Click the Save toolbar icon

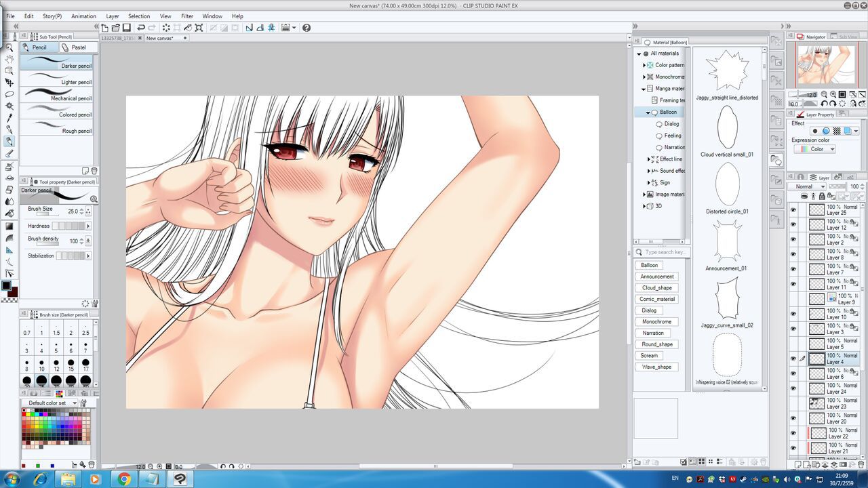(x=126, y=28)
